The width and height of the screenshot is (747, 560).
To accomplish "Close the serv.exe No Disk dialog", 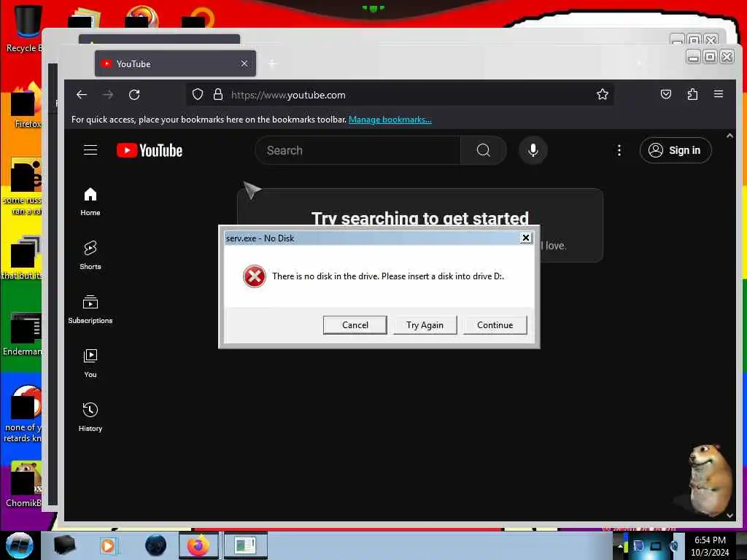I will 525,238.
